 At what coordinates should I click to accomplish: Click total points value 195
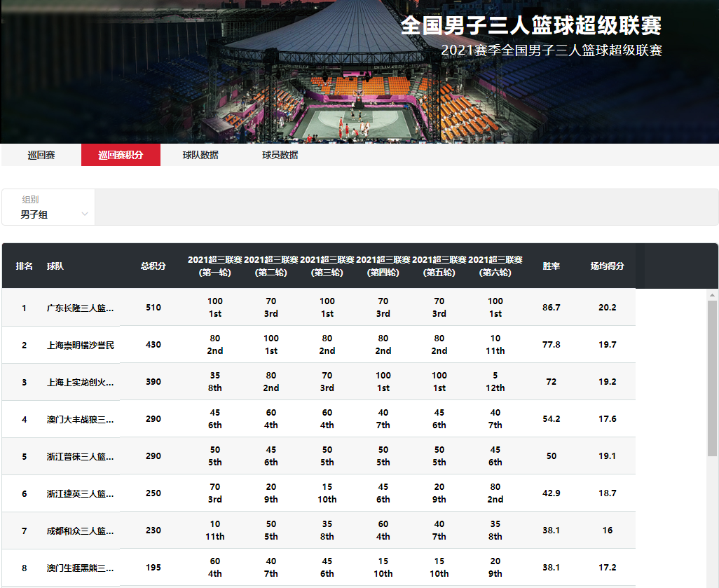[x=153, y=568]
